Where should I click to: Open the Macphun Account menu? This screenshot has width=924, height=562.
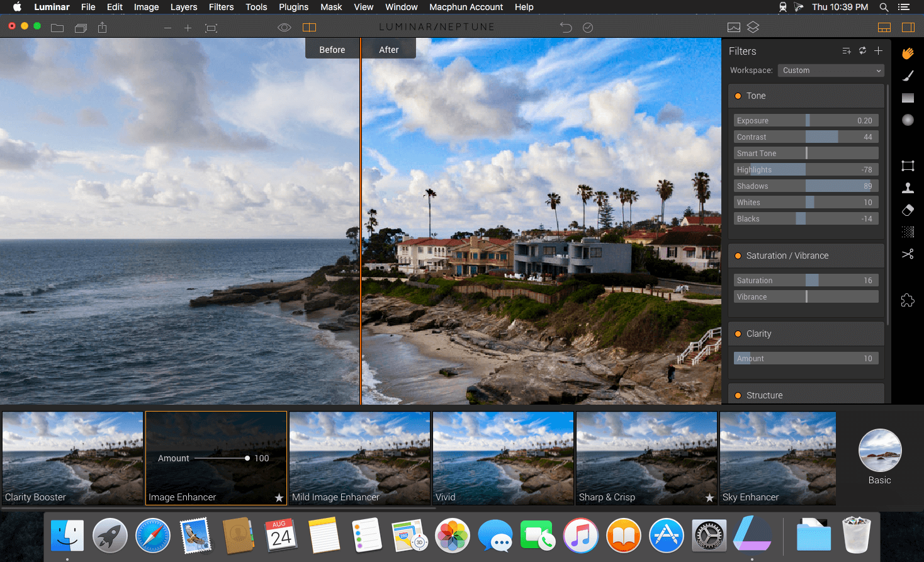point(466,7)
